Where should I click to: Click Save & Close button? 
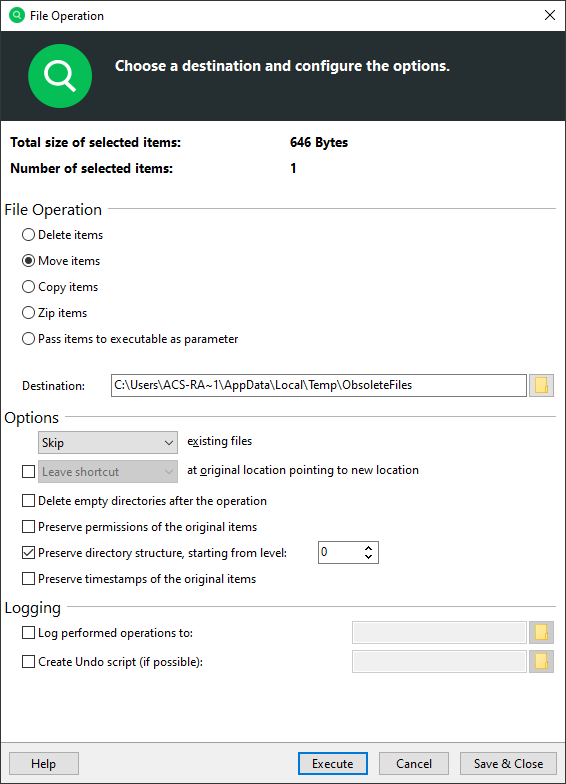pyautogui.click(x=508, y=764)
